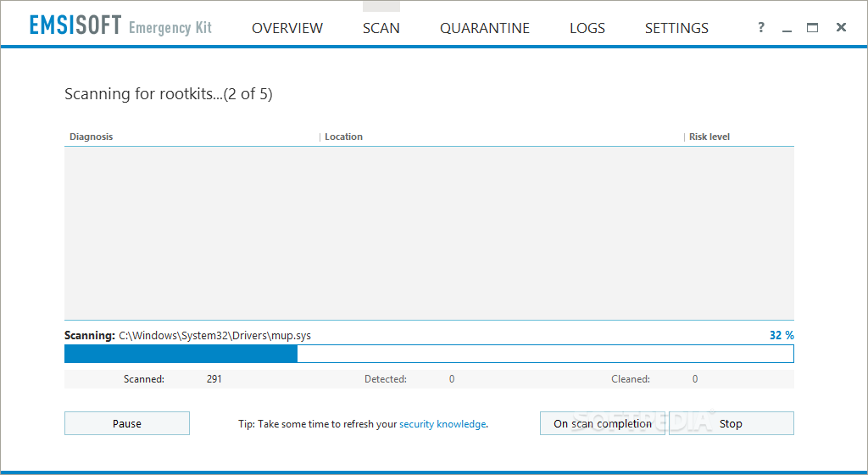Sort results by Risk level column
868x475 pixels.
[709, 137]
